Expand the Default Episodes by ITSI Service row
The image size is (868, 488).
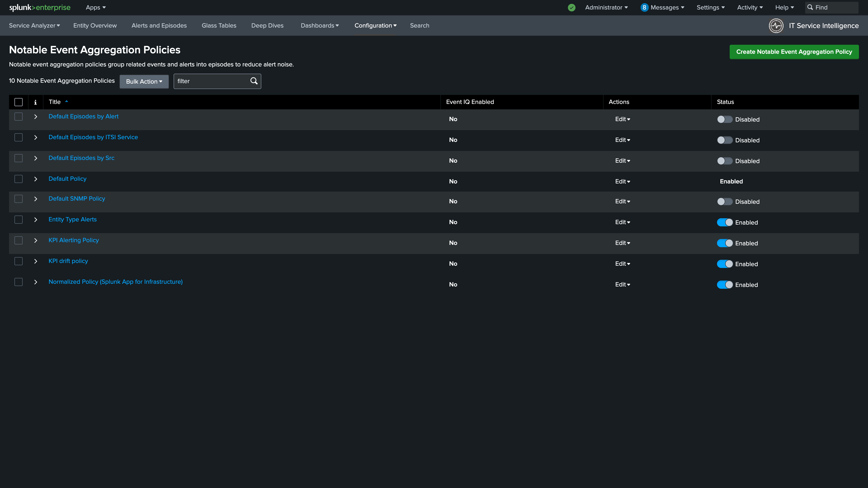35,137
